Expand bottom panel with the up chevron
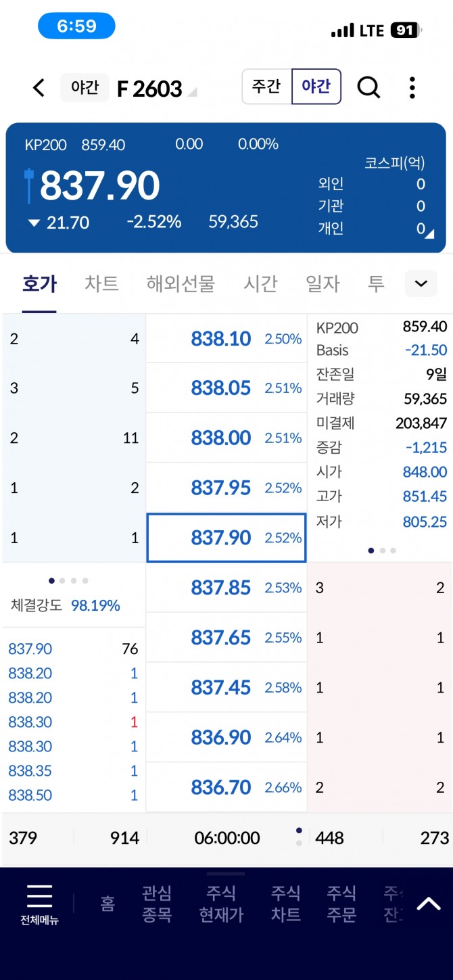This screenshot has width=453, height=980. coord(428,904)
